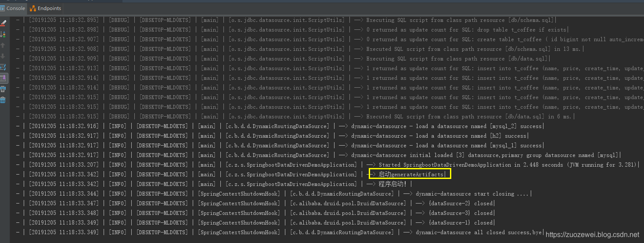Click the orange Endpoints tab icon
This screenshot has height=243, width=644.
click(x=33, y=8)
